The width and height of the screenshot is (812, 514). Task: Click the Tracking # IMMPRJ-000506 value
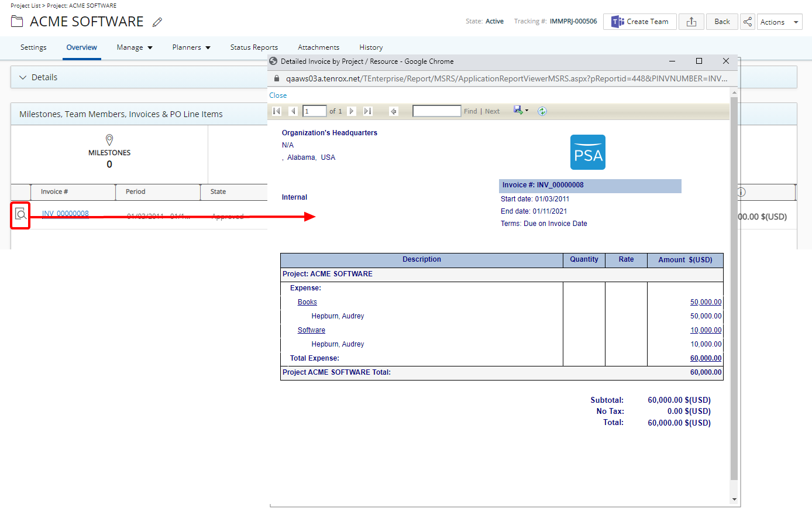point(573,21)
